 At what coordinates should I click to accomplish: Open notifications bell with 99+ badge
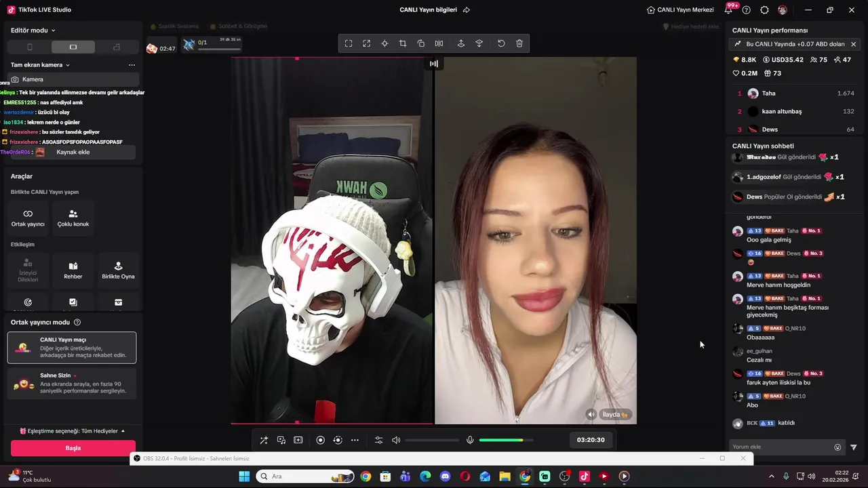tap(729, 9)
